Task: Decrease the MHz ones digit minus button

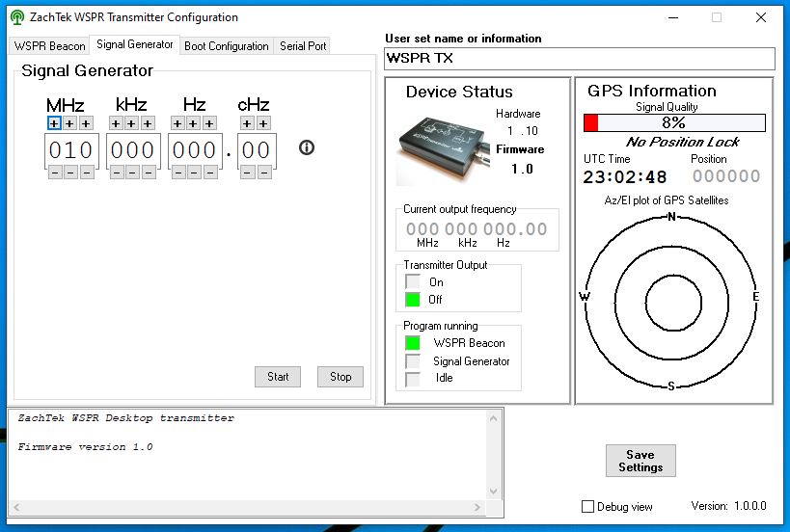Action: click(x=87, y=173)
